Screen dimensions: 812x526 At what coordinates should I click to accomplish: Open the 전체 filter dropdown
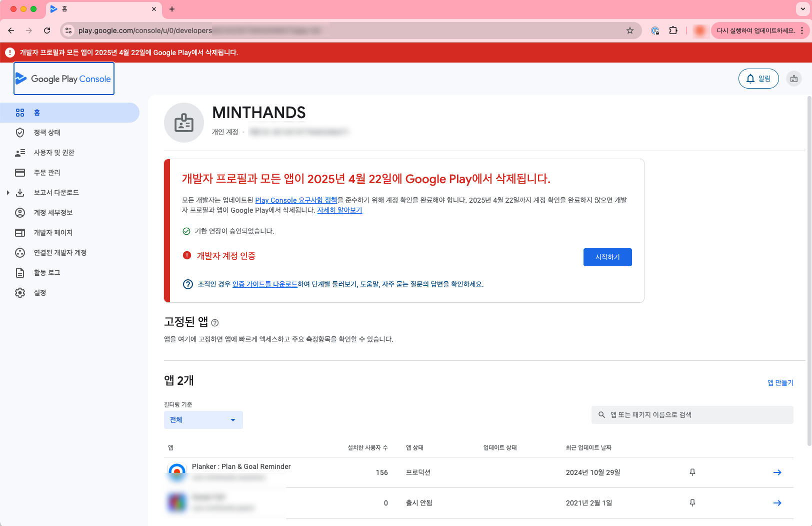tap(203, 420)
